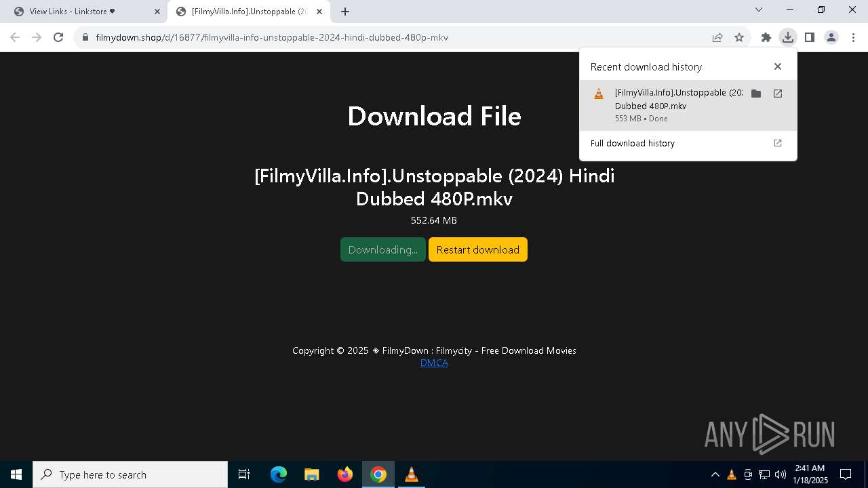
Task: Open the side panel icon
Action: pyautogui.click(x=809, y=37)
